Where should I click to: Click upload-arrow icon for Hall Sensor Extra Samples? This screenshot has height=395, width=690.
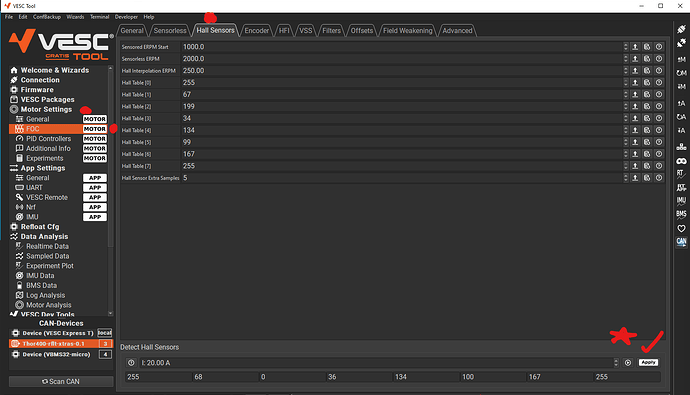635,178
